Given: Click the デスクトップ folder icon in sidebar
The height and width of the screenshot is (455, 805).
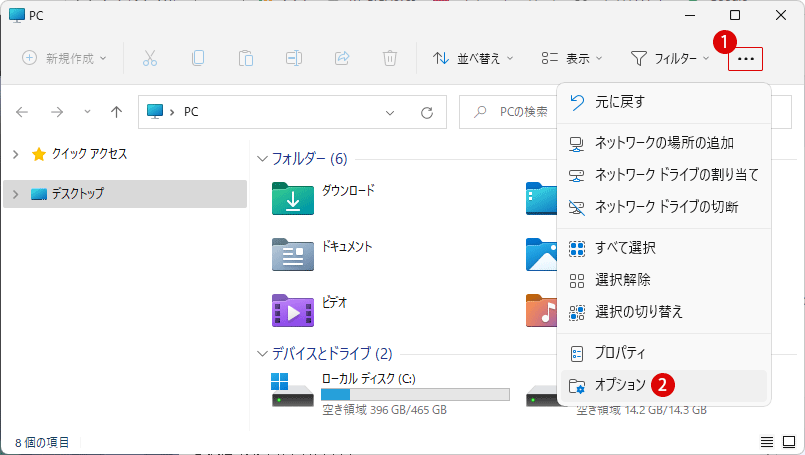Looking at the screenshot, I should click(x=39, y=194).
